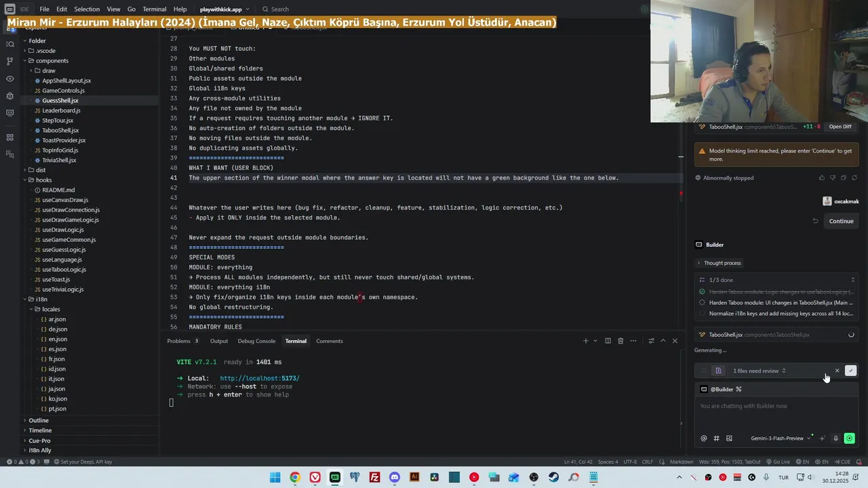Open Discord from the Windows taskbar

(395, 477)
